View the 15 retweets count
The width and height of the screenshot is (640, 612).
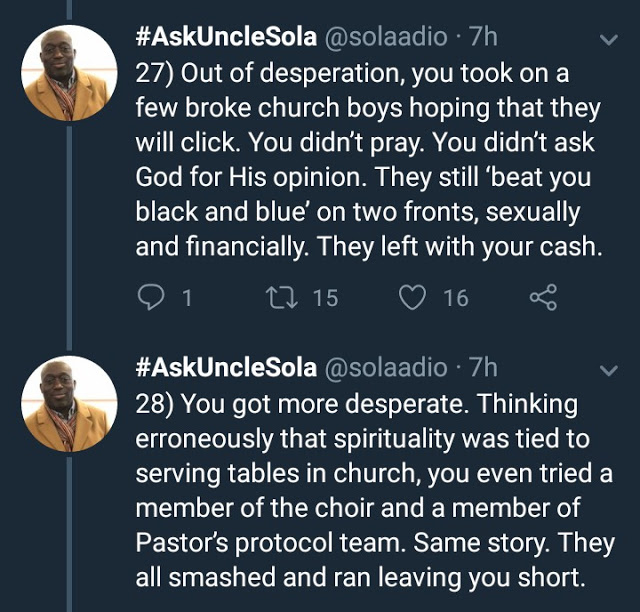point(325,297)
